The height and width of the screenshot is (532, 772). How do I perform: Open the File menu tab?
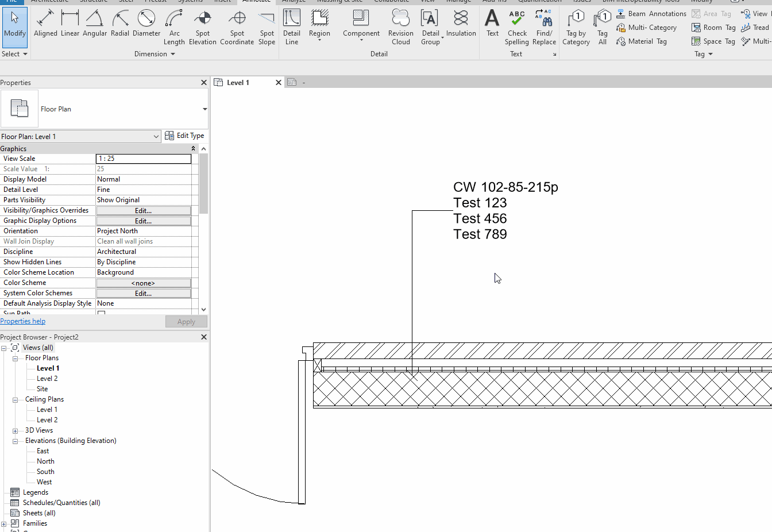[11, 2]
